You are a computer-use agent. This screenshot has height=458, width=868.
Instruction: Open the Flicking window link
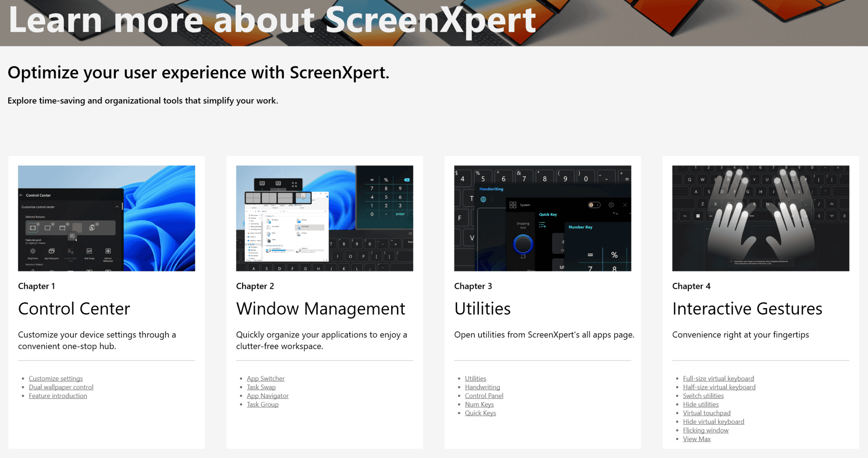(706, 431)
